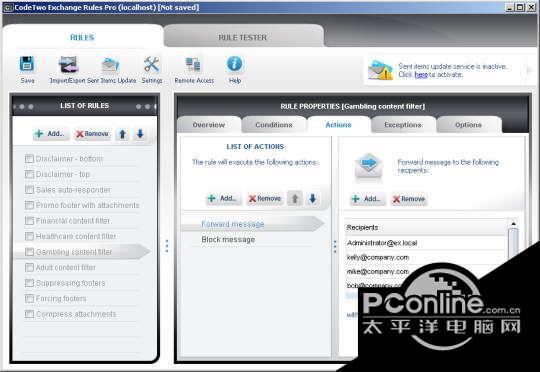Click the splitter between rules and properties
The image size is (540, 372).
click(x=167, y=246)
